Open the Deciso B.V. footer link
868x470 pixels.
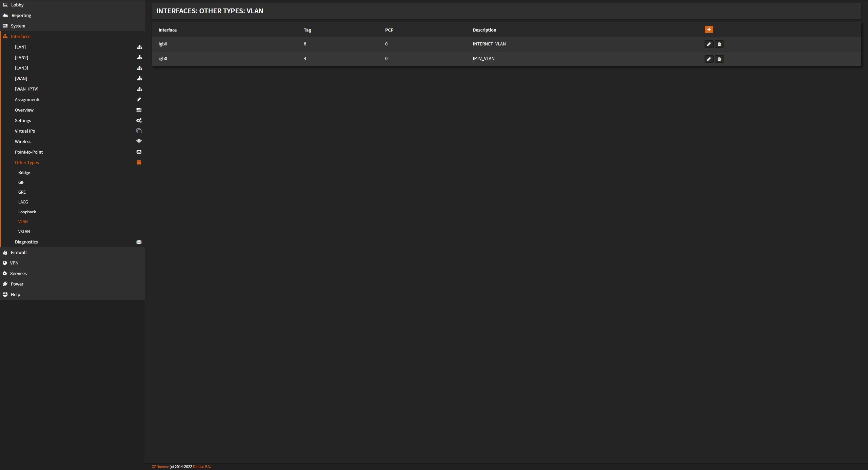point(202,467)
